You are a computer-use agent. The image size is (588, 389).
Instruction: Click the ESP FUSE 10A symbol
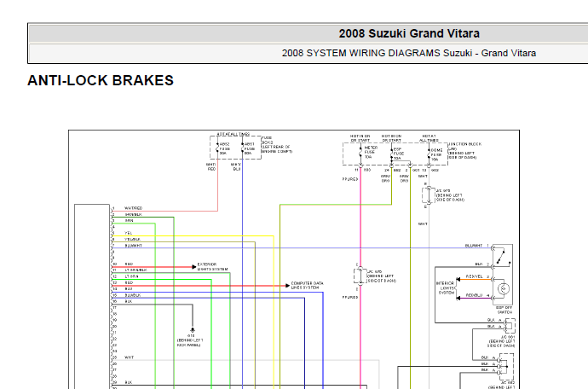pyautogui.click(x=391, y=154)
